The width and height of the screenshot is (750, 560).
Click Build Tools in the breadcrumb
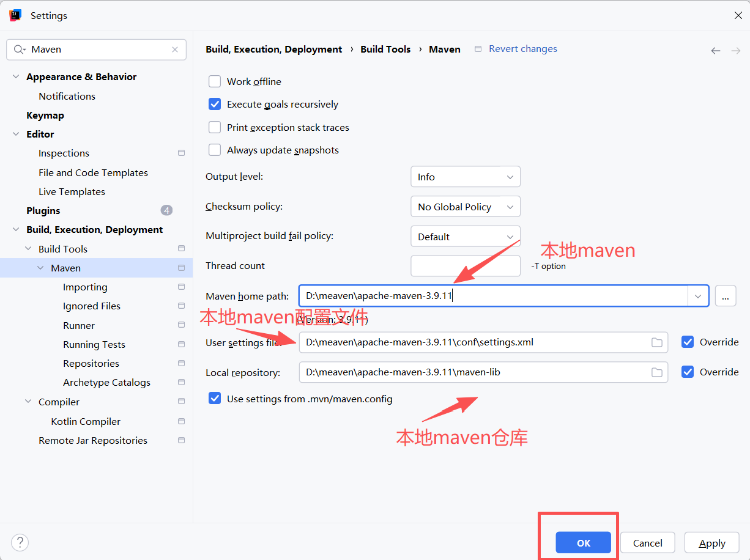point(385,49)
